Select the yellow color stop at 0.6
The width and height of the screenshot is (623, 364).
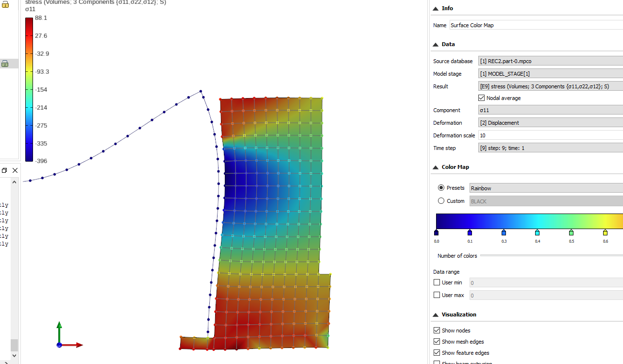point(605,232)
